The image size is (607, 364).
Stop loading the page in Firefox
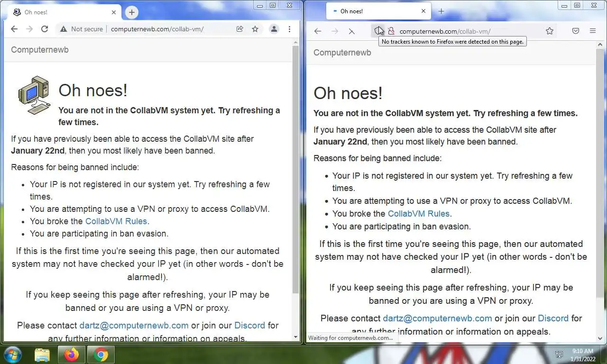[x=351, y=31]
